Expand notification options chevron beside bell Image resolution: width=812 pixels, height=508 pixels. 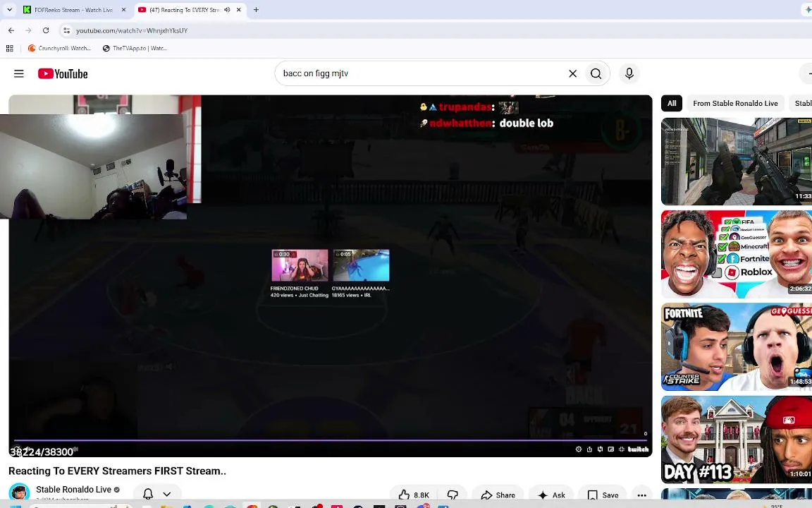click(x=167, y=494)
